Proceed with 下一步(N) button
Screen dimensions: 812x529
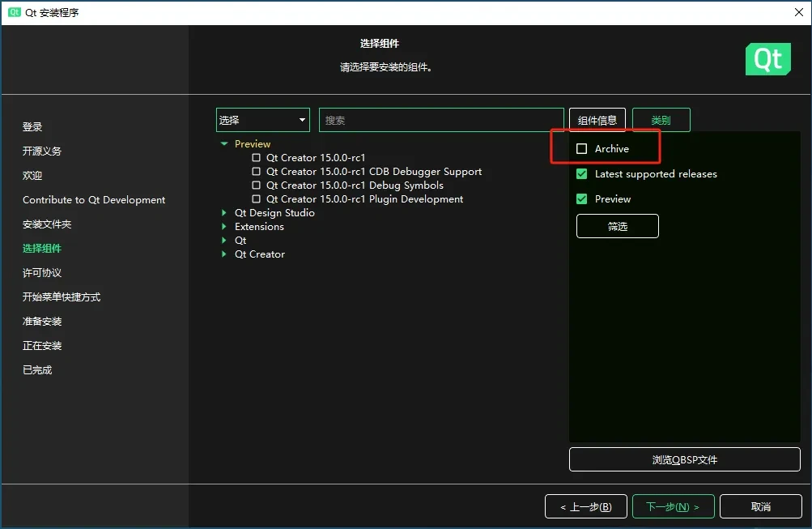[x=674, y=506]
